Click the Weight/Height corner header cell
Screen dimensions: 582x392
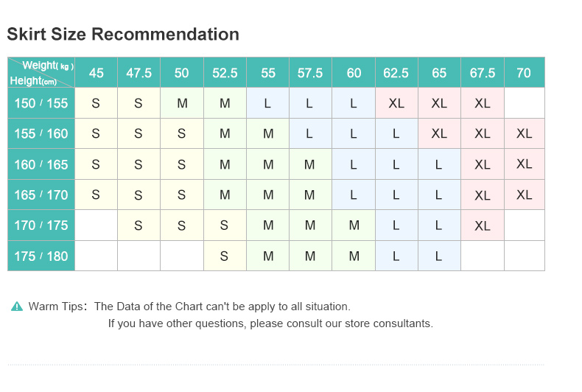(x=41, y=72)
